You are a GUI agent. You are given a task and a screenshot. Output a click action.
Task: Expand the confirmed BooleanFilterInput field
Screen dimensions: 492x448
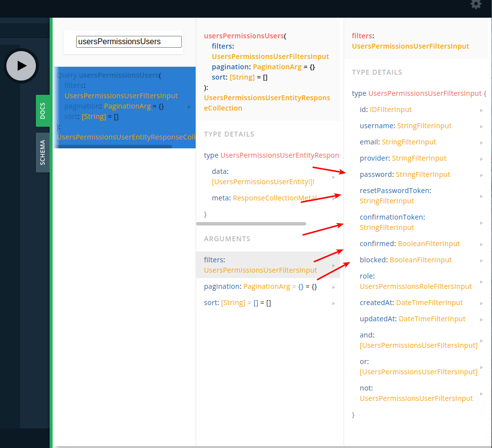click(x=481, y=244)
